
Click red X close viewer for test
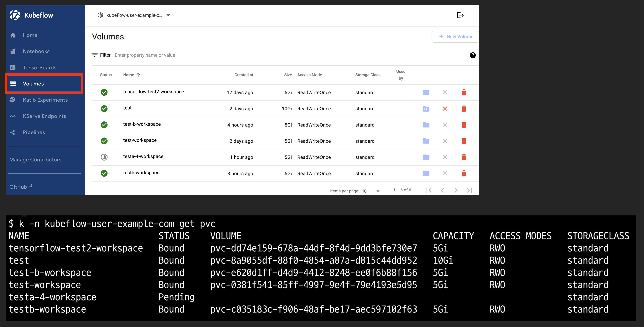tap(445, 109)
